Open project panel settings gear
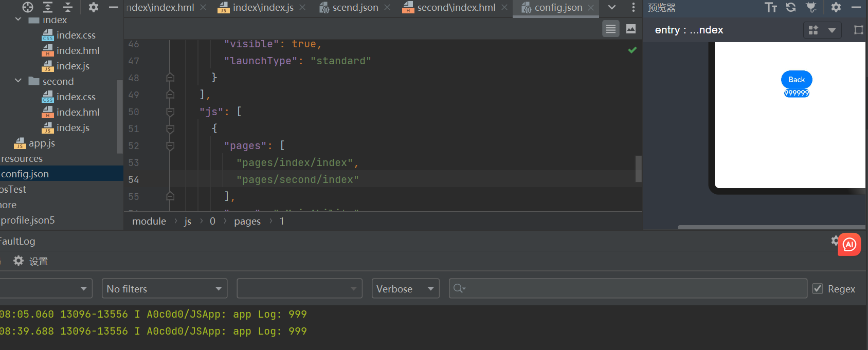 click(x=93, y=7)
